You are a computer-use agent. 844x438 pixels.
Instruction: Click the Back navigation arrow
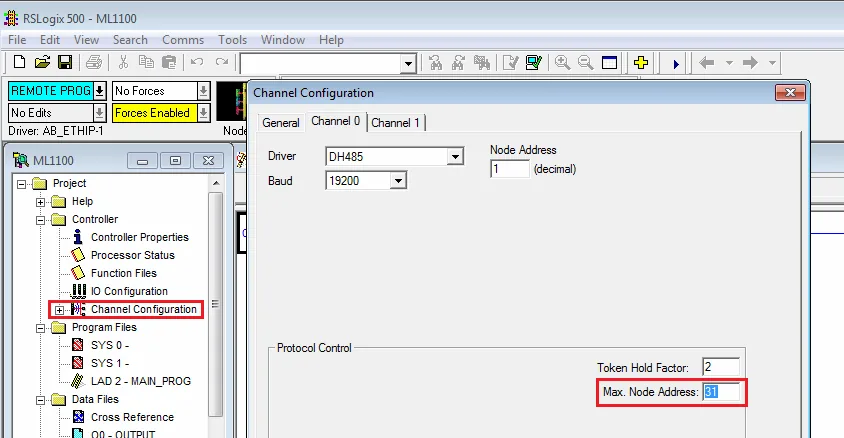pos(707,63)
